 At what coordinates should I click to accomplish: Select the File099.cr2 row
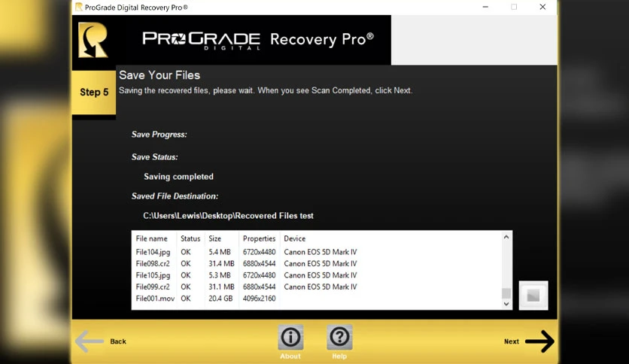click(x=317, y=287)
